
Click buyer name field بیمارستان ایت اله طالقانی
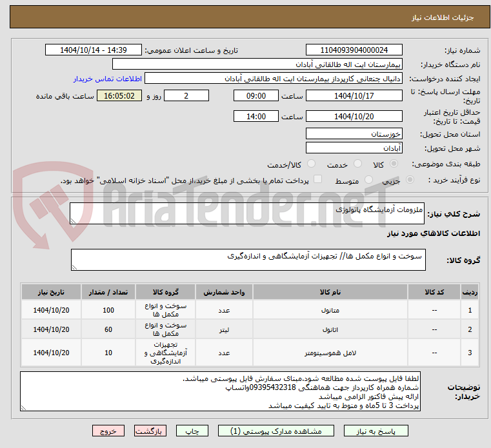[257, 64]
